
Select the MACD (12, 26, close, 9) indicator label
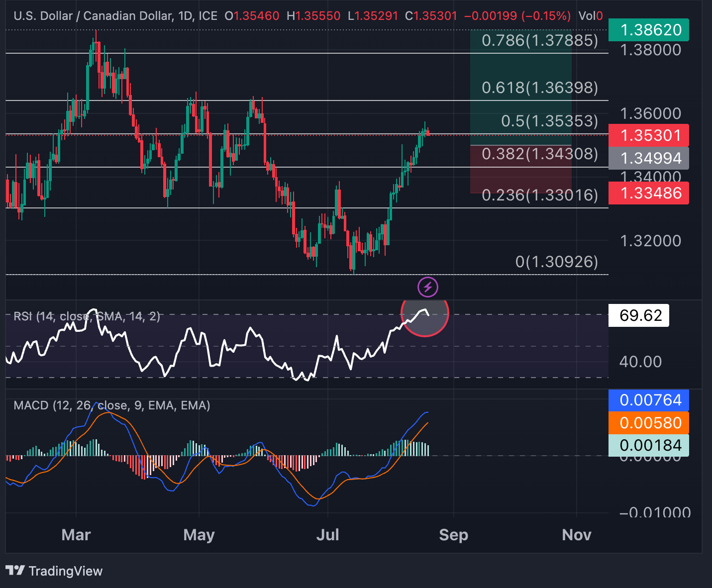[111, 405]
